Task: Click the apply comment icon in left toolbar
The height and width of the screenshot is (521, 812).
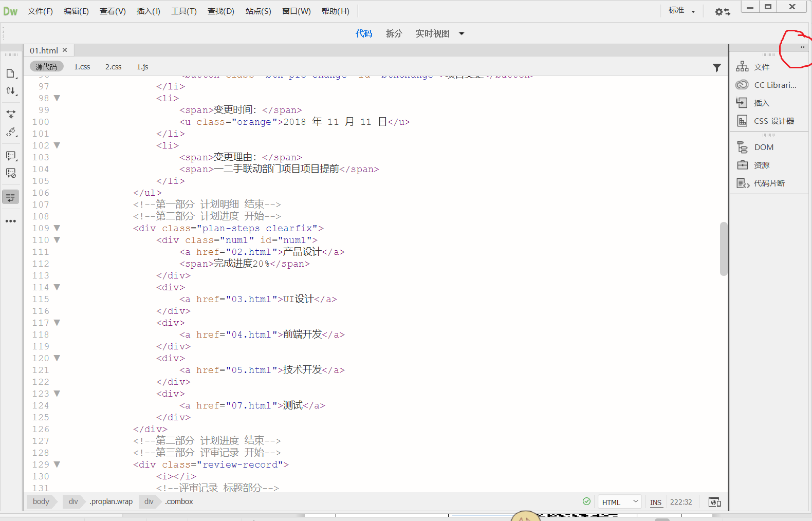Action: click(10, 156)
